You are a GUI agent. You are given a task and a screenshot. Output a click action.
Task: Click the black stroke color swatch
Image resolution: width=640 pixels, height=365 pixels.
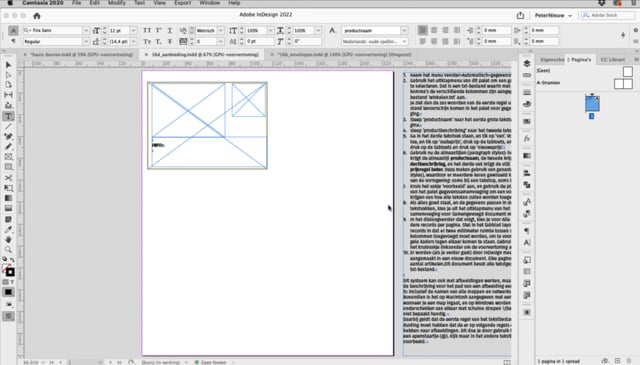tap(10, 272)
